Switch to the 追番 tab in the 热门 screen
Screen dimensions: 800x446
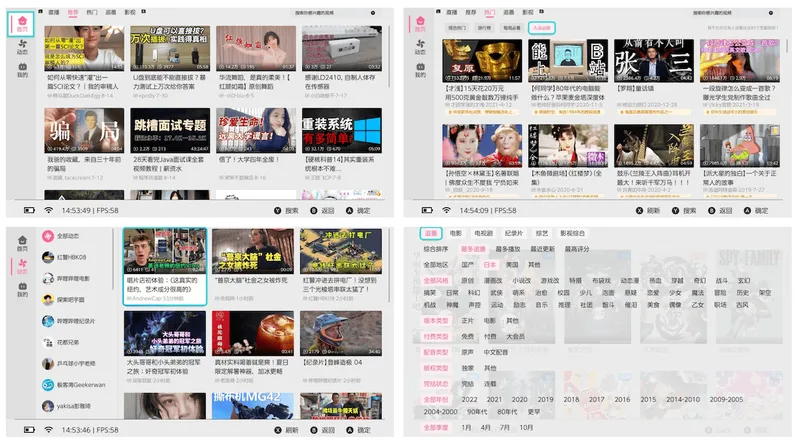pos(509,12)
